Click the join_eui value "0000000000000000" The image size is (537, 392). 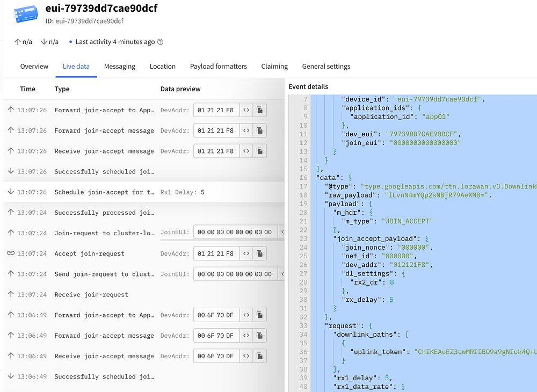tap(425, 143)
